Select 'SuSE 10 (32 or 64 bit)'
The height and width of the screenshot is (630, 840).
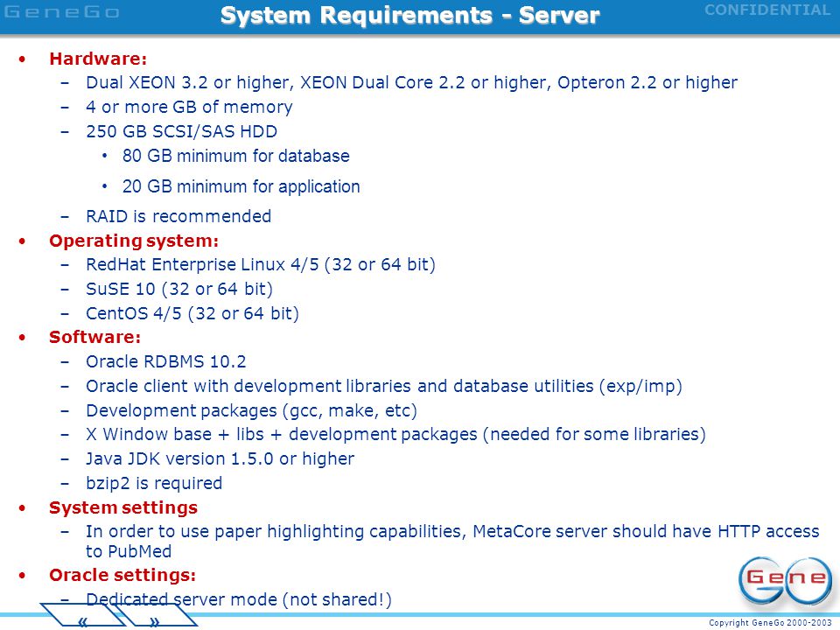[x=179, y=290]
